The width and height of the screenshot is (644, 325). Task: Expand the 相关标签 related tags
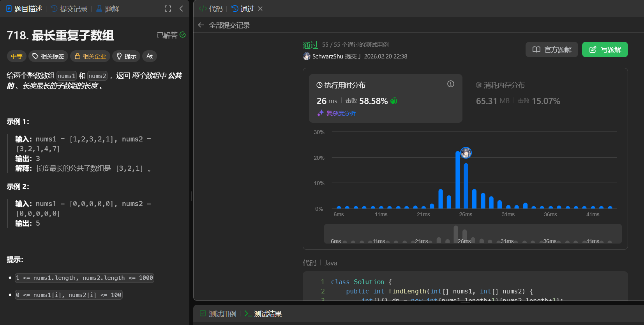(48, 56)
